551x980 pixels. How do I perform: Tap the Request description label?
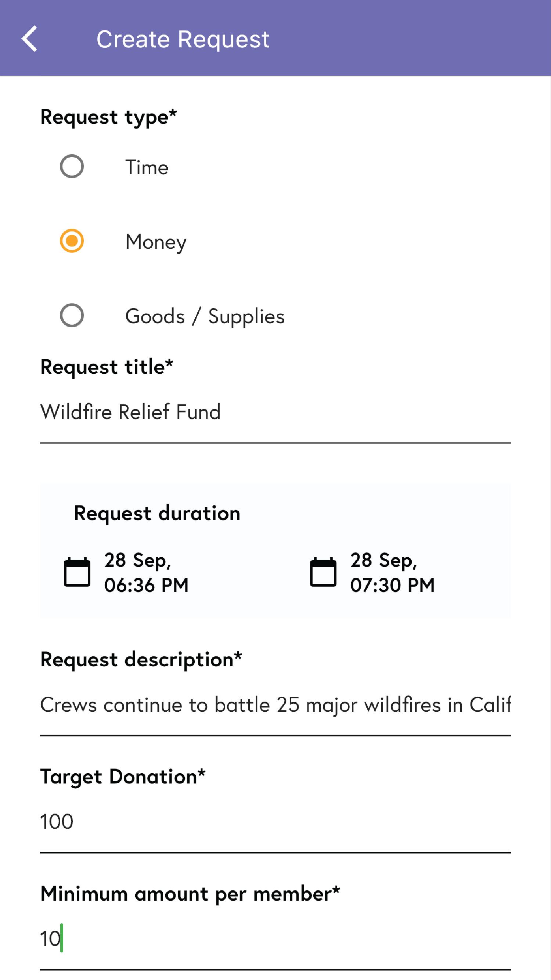141,660
